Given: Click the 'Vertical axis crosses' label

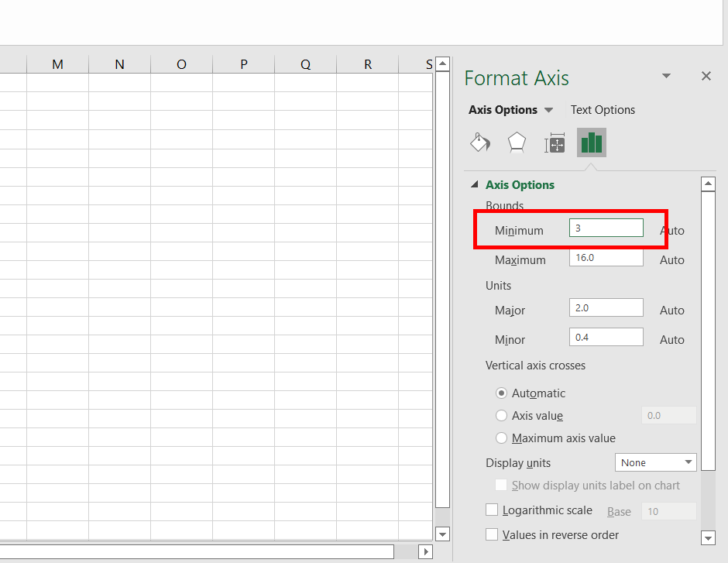Looking at the screenshot, I should (535, 366).
